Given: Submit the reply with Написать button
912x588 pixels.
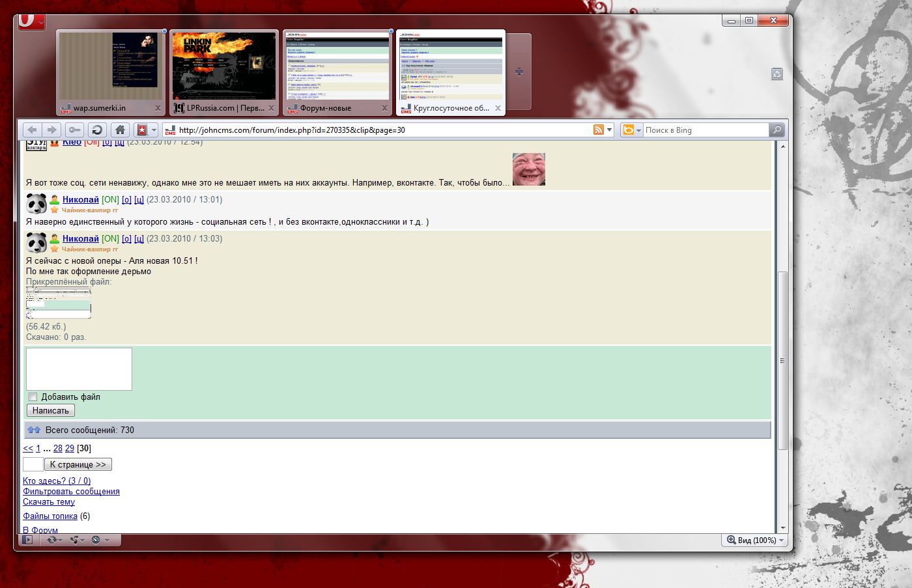Looking at the screenshot, I should [51, 410].
